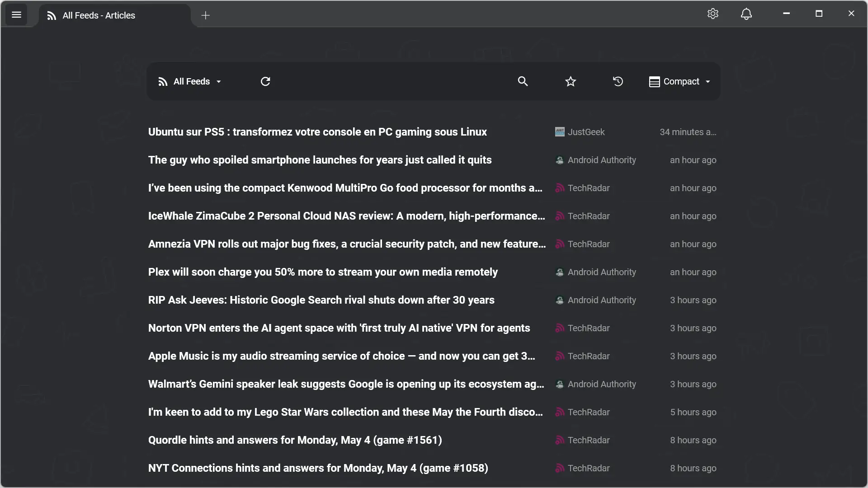The width and height of the screenshot is (868, 488).
Task: Click TechRadar icon on Norton VPN row
Action: [560, 328]
